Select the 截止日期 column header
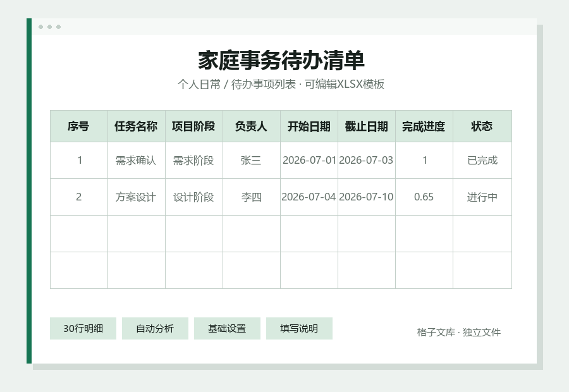 (367, 126)
